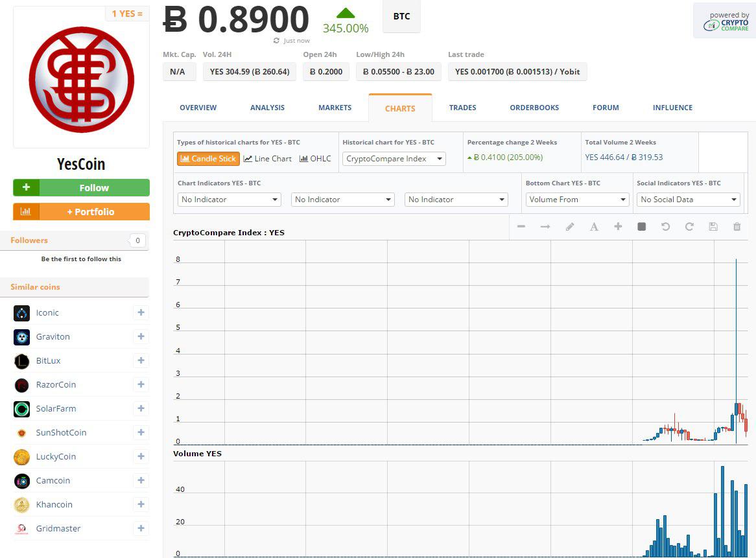Add Graviton using its plus icon
This screenshot has height=558, width=756.
click(x=141, y=337)
